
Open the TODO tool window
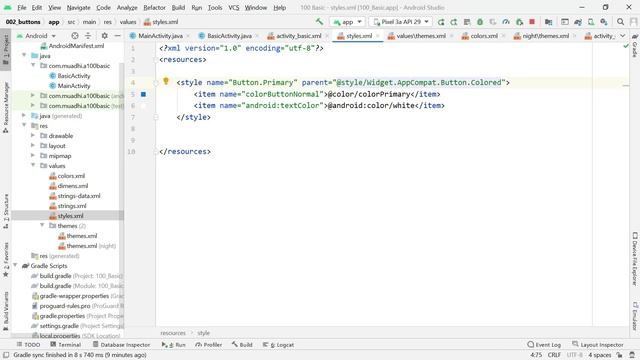[28, 345]
